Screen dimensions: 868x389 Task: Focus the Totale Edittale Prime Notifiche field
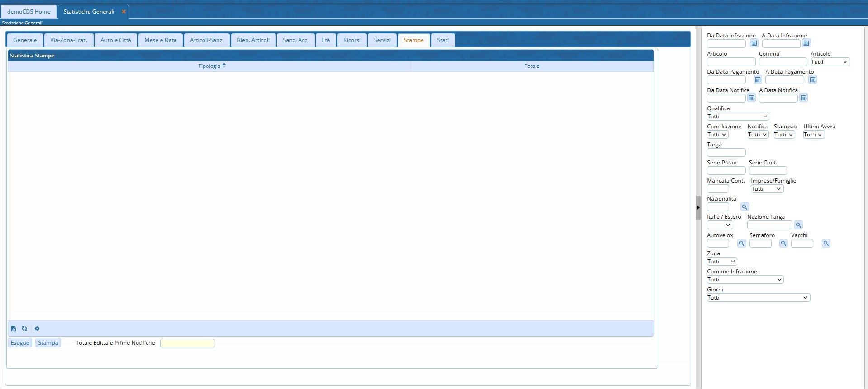[188, 343]
